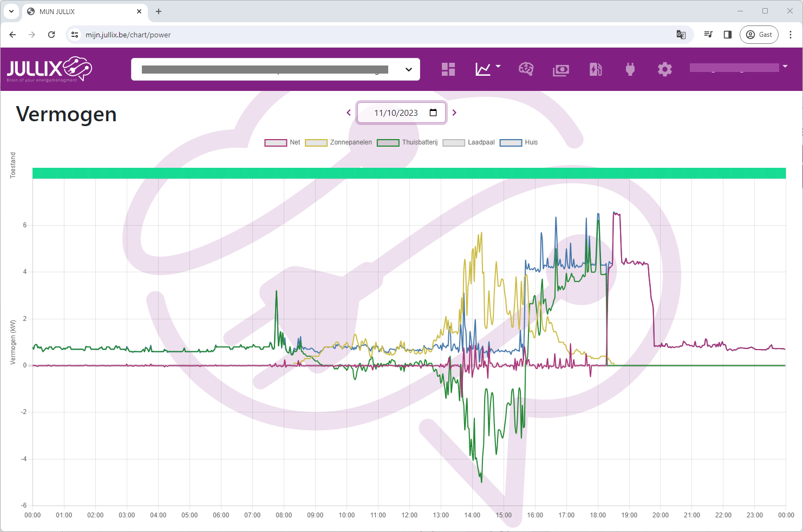Click the Jullix logo
The image size is (803, 532).
(49, 69)
